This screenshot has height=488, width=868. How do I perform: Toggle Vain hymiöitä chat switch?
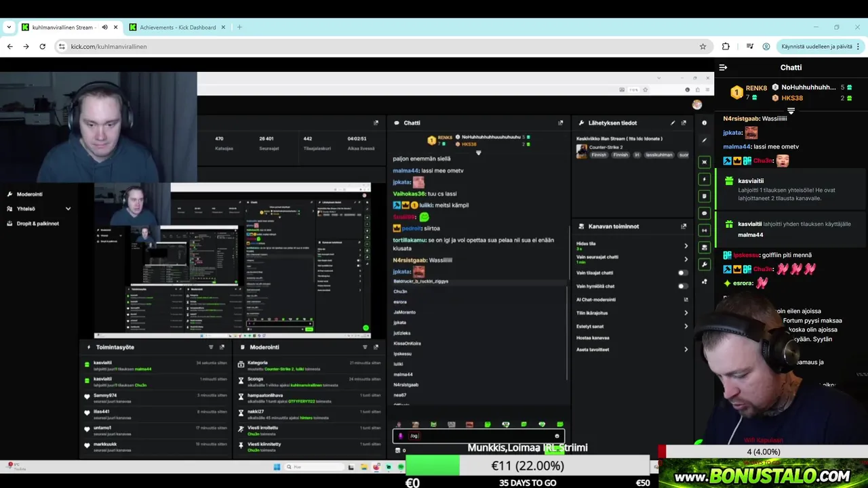pyautogui.click(x=682, y=286)
